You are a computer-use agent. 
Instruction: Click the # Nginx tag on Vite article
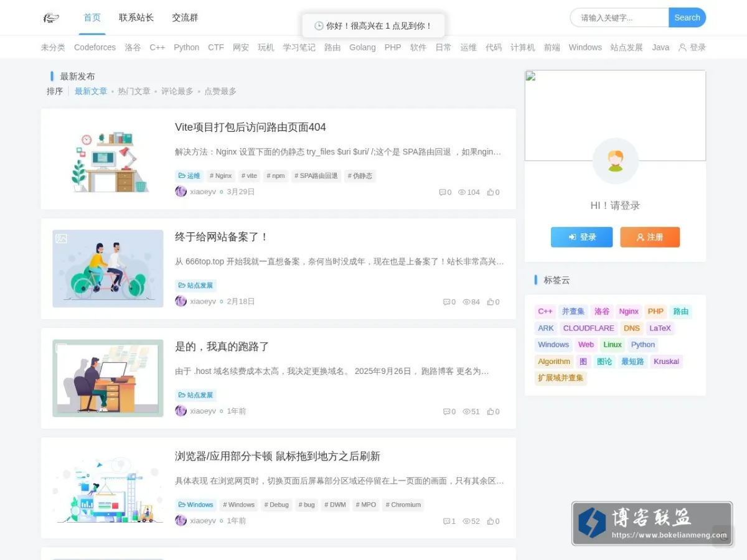click(x=220, y=176)
